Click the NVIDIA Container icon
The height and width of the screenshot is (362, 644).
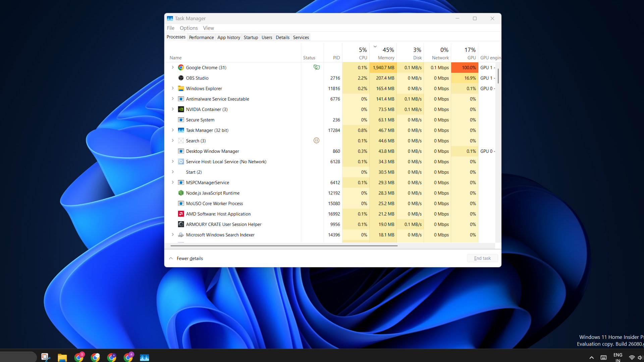point(181,109)
